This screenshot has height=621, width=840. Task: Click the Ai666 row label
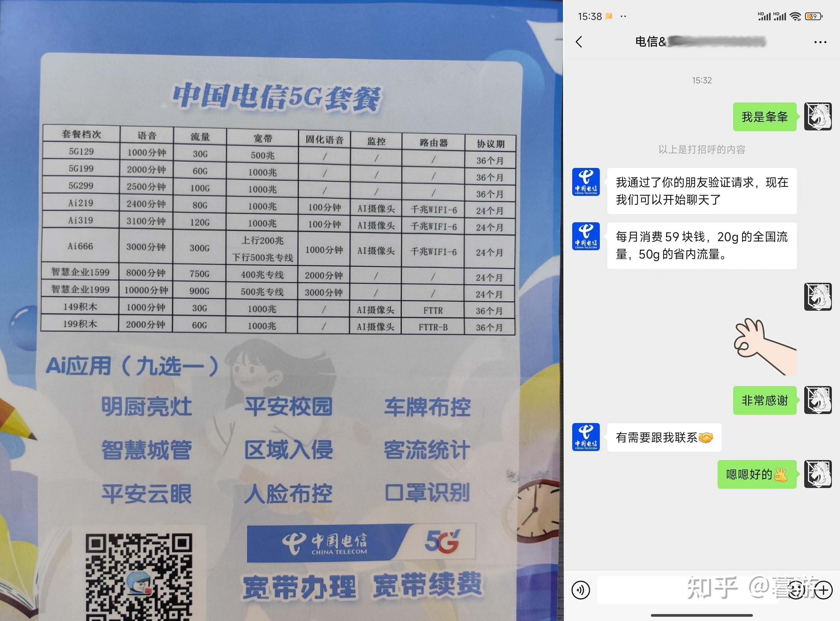[80, 246]
